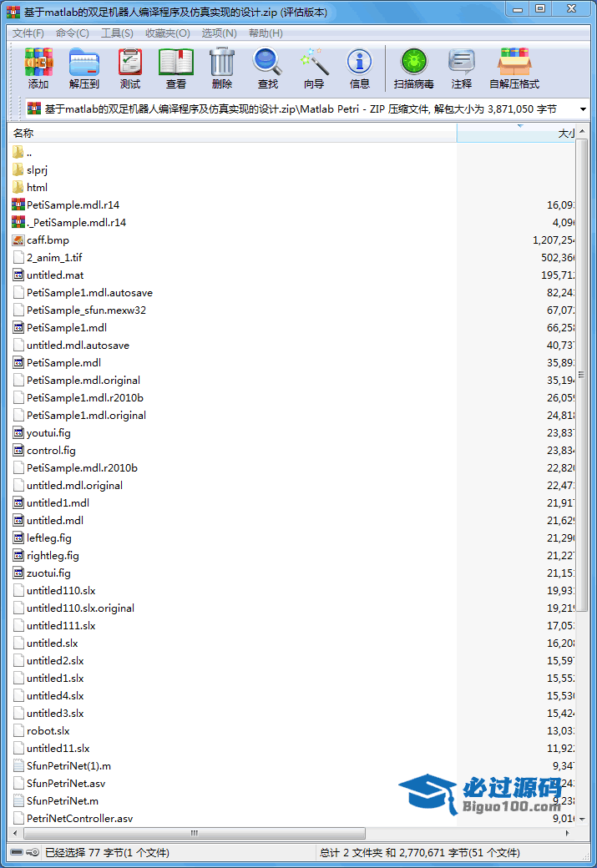
Task: Select file PetiSample1.mdl
Action: tap(67, 328)
